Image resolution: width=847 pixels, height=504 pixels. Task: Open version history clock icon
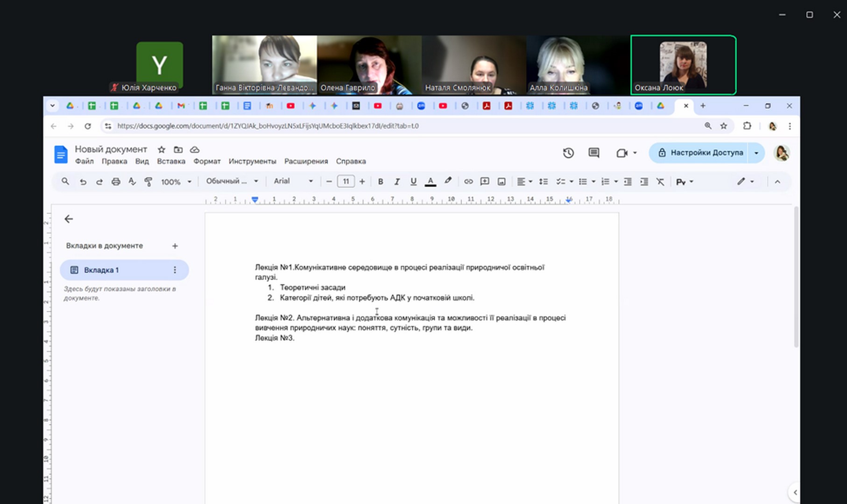pyautogui.click(x=568, y=153)
